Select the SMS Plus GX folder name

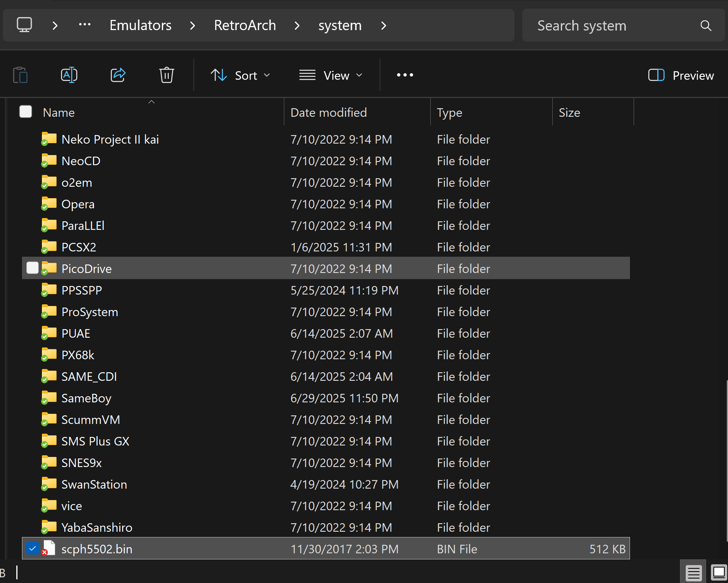tap(95, 441)
